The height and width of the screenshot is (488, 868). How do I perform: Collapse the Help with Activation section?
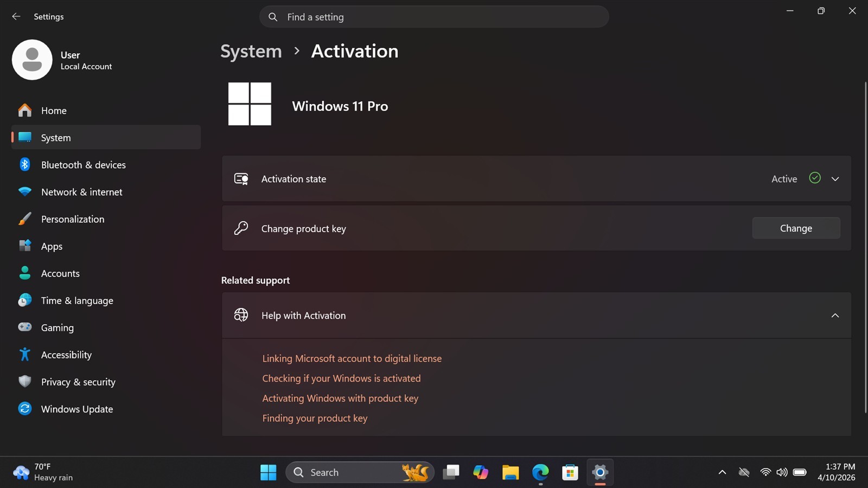537,316
